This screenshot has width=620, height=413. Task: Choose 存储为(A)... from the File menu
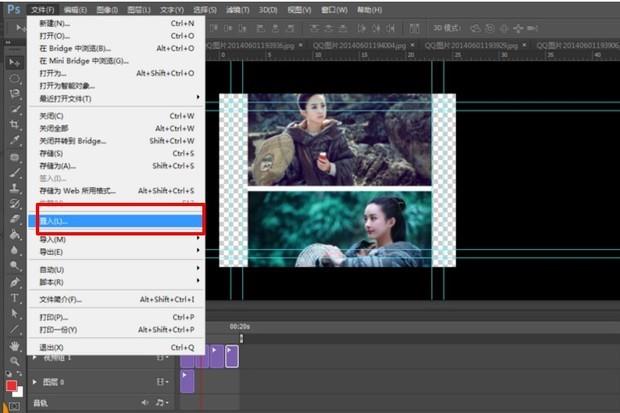point(117,166)
